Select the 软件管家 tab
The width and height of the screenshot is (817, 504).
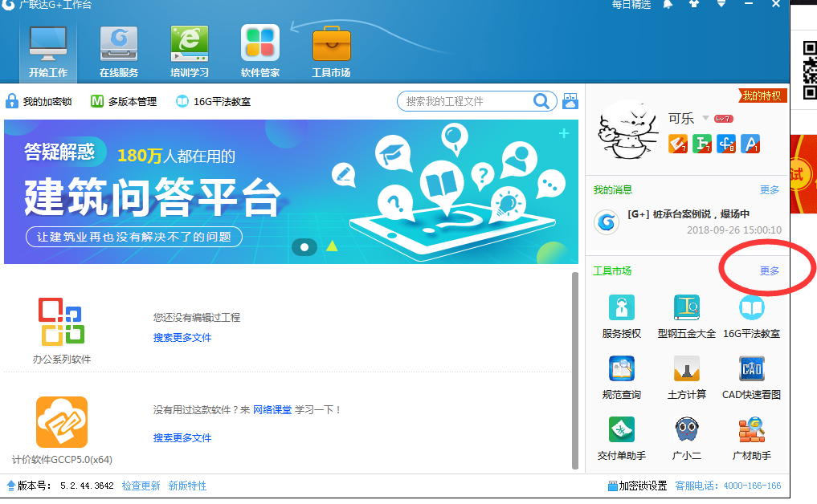tap(260, 52)
